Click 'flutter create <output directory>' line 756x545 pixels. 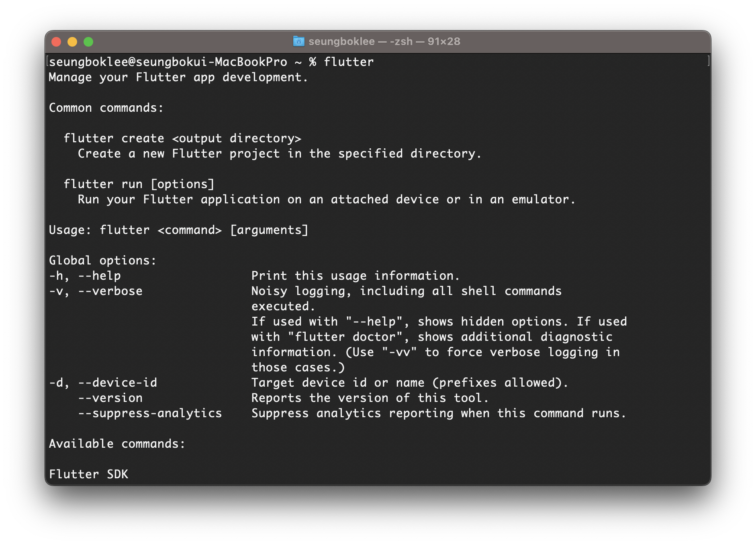coord(182,138)
